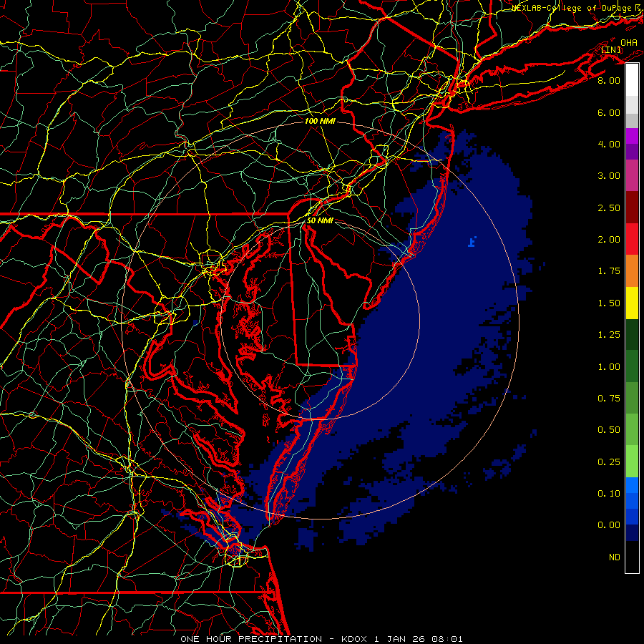The width and height of the screenshot is (644, 644).
Task: Click the 2.50 legend value
Action: pos(609,208)
